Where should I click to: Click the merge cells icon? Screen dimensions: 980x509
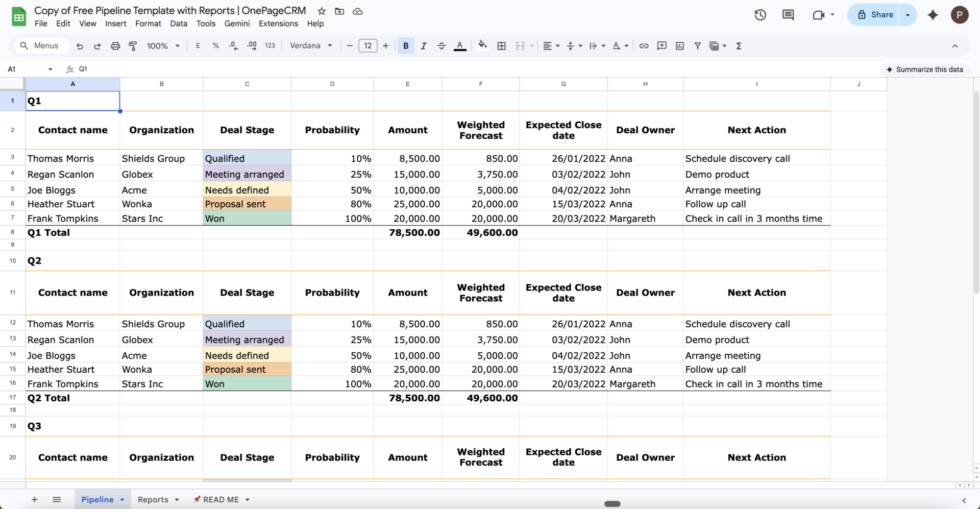click(x=520, y=46)
